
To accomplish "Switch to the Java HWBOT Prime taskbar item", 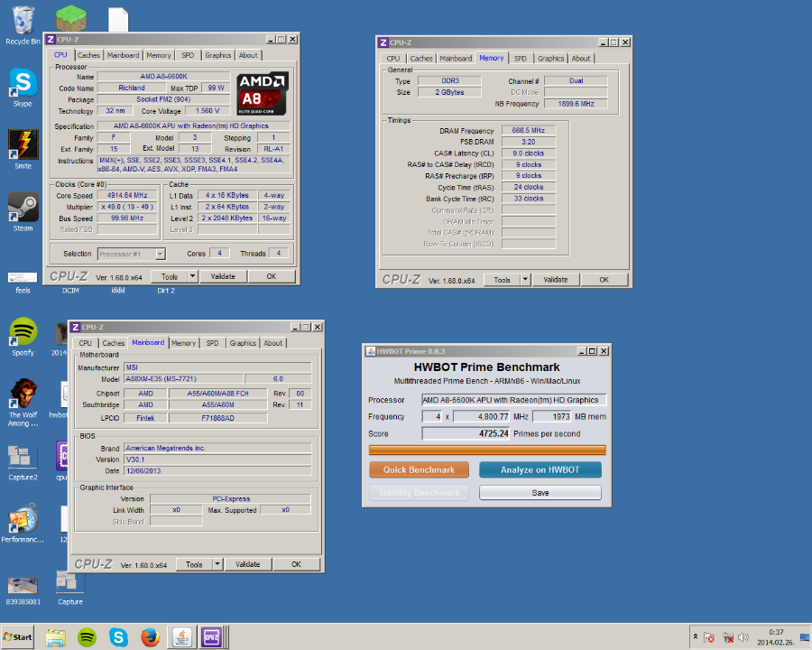I will click(181, 637).
